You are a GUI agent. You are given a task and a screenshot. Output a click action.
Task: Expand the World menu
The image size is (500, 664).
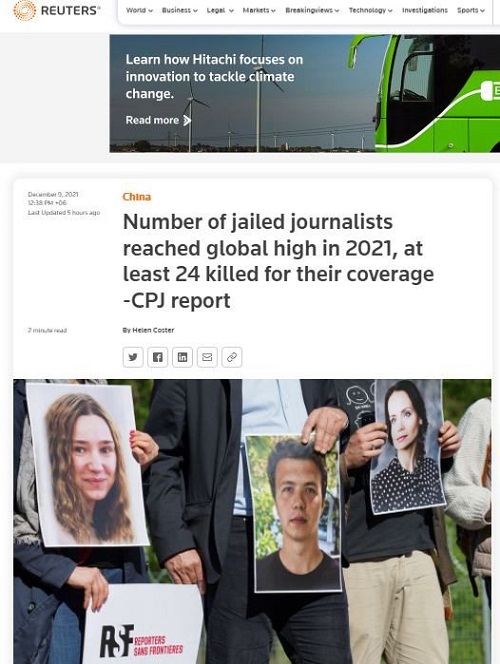tap(139, 10)
